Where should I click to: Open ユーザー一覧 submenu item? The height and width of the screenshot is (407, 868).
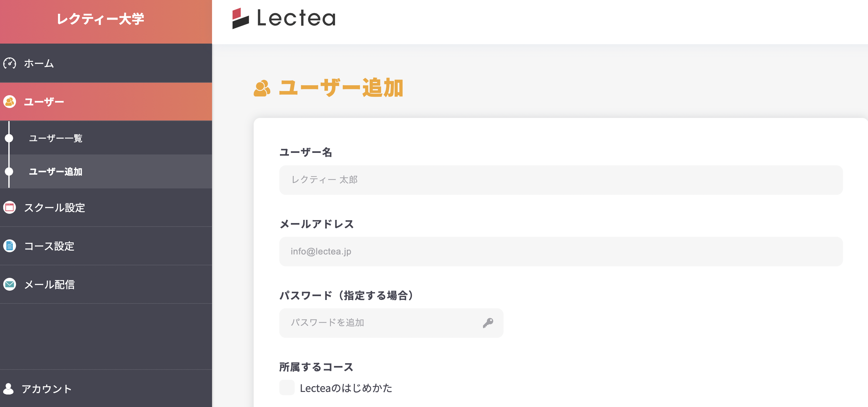click(56, 138)
